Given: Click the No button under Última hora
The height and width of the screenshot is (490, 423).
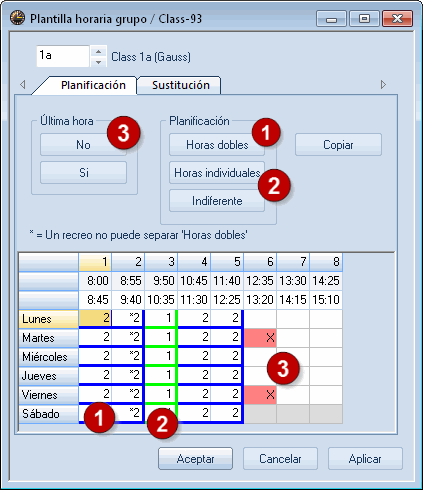Looking at the screenshot, I should pos(83,145).
